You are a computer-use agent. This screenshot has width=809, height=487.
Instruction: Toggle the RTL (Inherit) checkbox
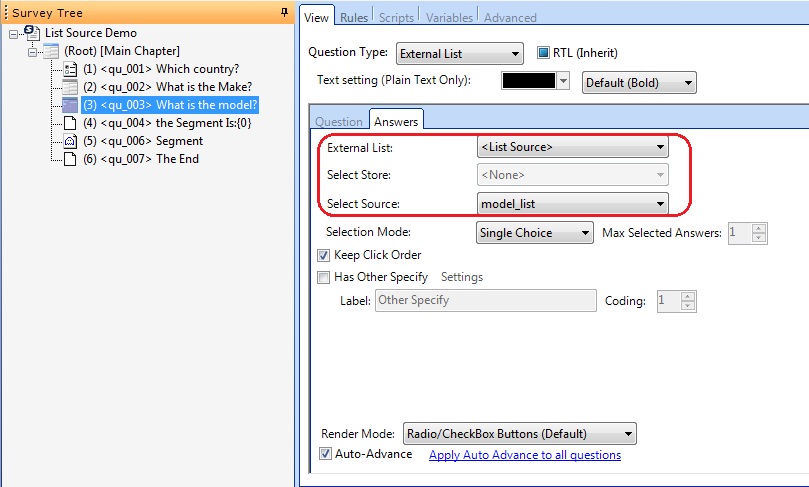pos(543,53)
